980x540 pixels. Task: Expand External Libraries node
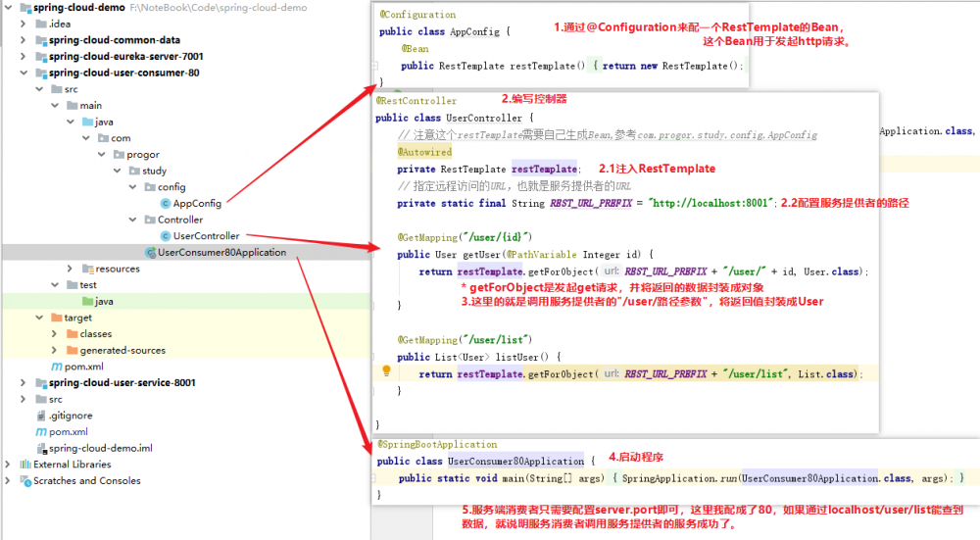(x=8, y=465)
